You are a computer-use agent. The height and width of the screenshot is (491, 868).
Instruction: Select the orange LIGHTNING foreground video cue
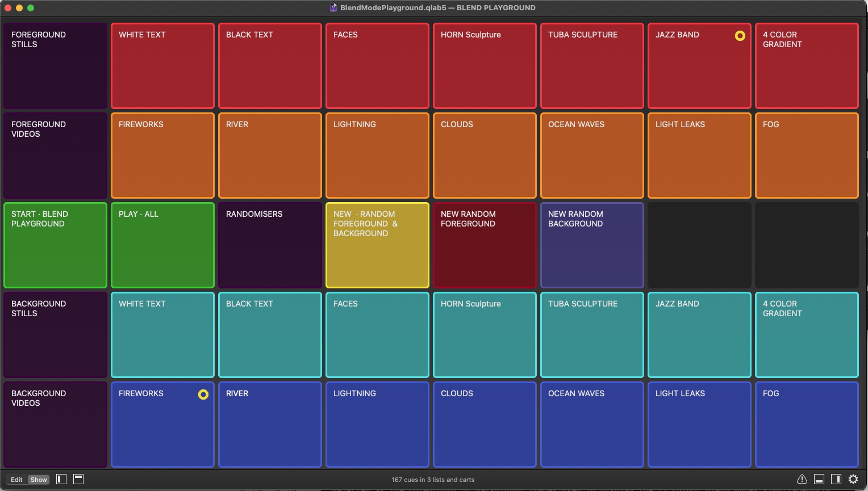point(377,156)
